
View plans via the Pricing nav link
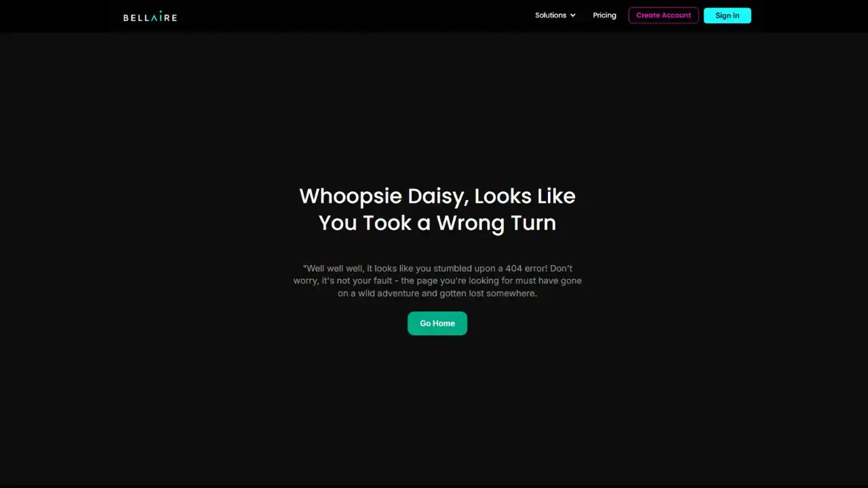tap(604, 15)
